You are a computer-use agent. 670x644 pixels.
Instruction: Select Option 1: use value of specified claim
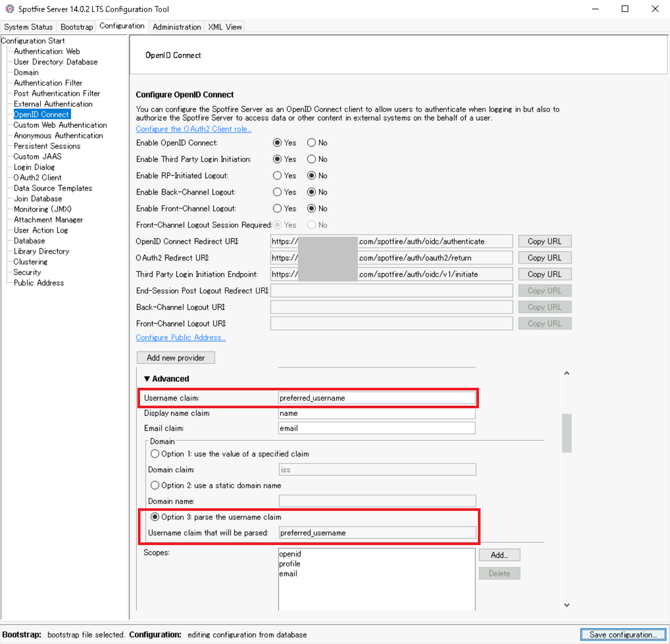155,454
